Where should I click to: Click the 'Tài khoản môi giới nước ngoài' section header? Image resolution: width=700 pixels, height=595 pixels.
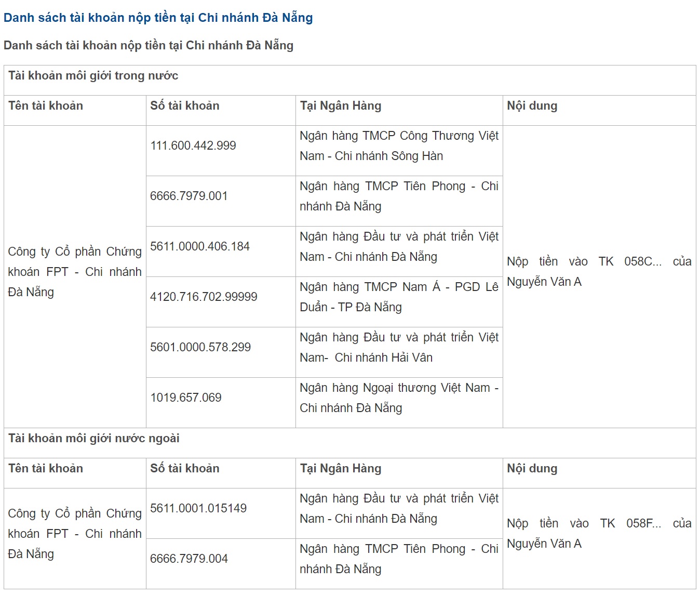coord(93,439)
